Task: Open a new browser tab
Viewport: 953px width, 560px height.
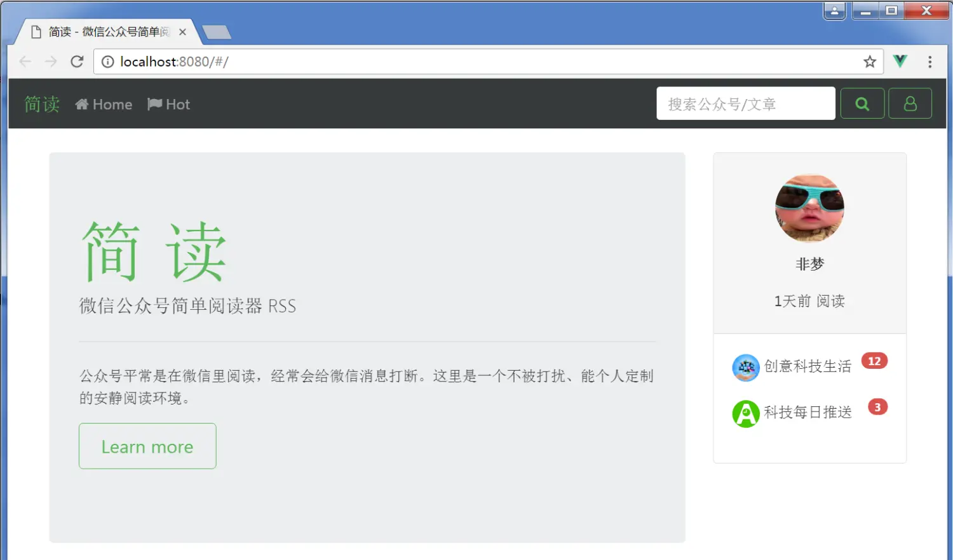Action: (x=216, y=32)
